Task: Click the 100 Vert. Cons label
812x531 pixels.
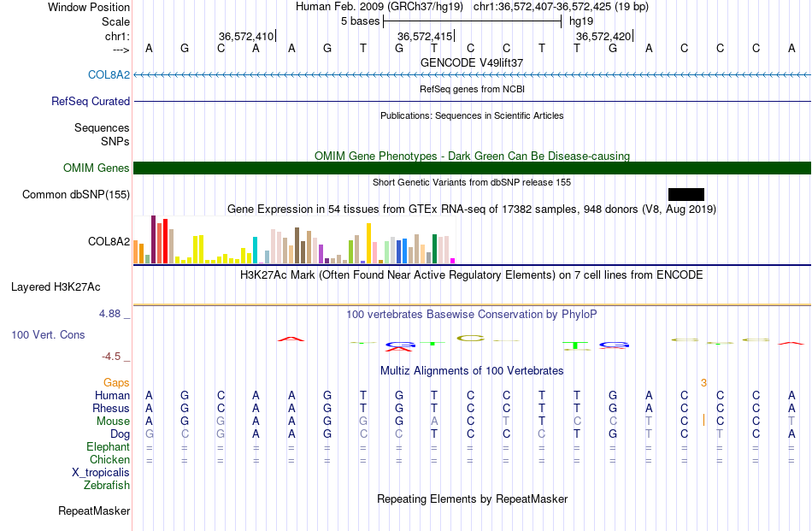Action: [48, 334]
